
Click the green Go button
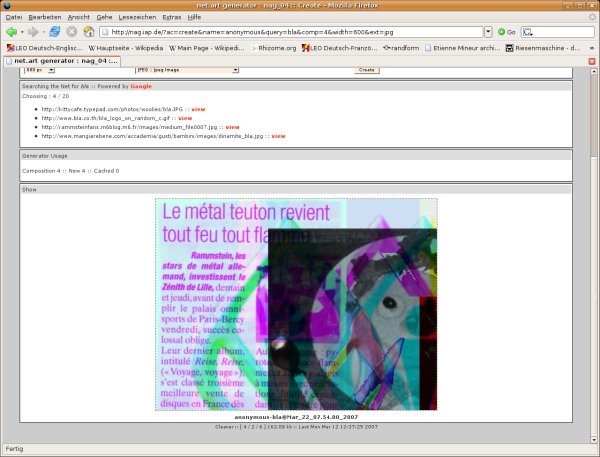(506, 32)
